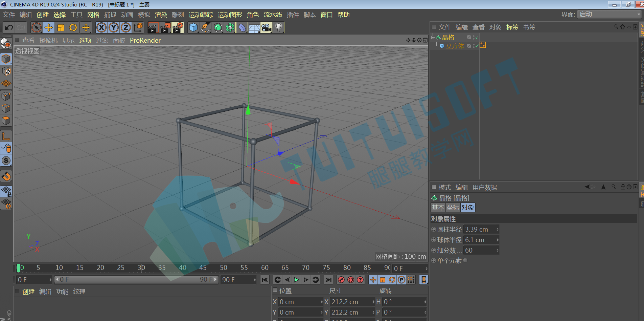Render the active view with clapperboard icon
Screen dimensions: 644x321
(153, 28)
